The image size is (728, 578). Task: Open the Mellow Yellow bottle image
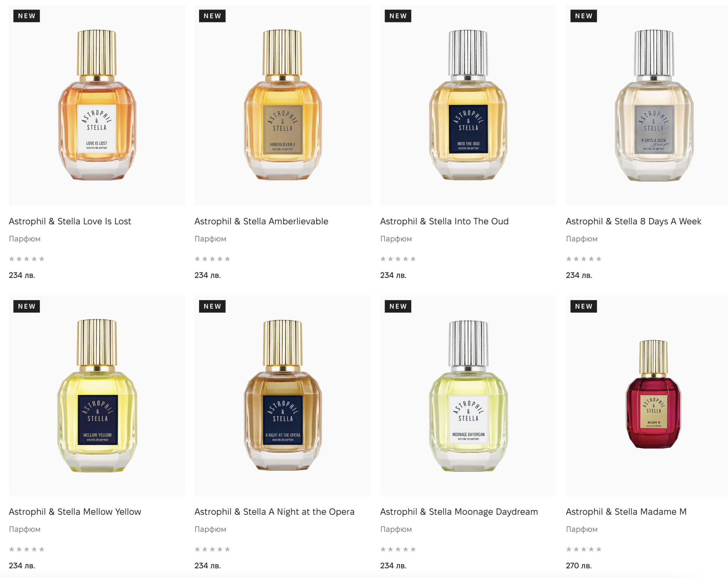97,396
